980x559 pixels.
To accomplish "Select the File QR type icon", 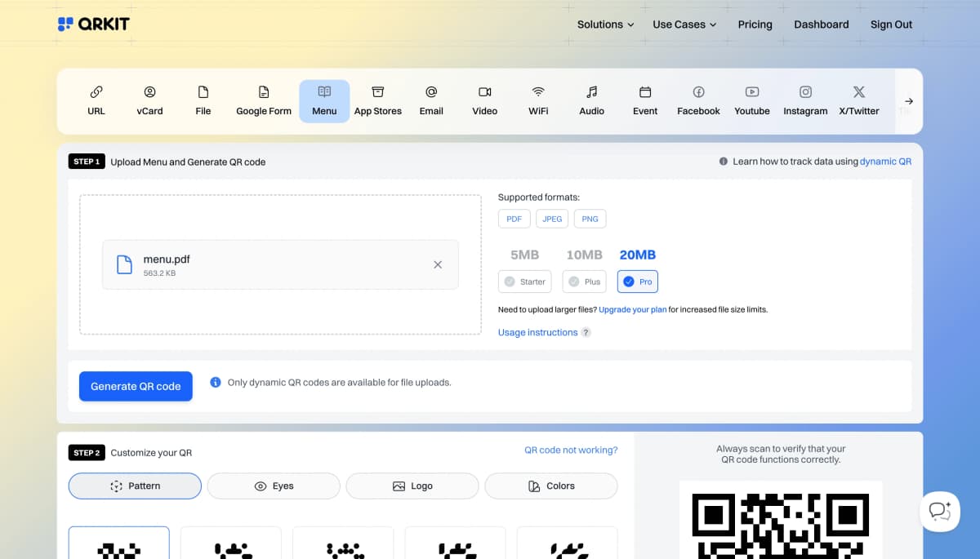I will (203, 92).
